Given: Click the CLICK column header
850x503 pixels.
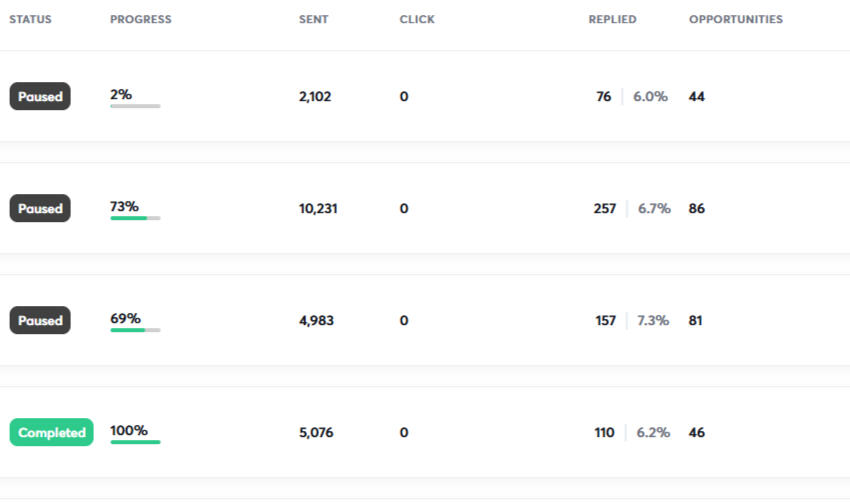Looking at the screenshot, I should [x=417, y=20].
